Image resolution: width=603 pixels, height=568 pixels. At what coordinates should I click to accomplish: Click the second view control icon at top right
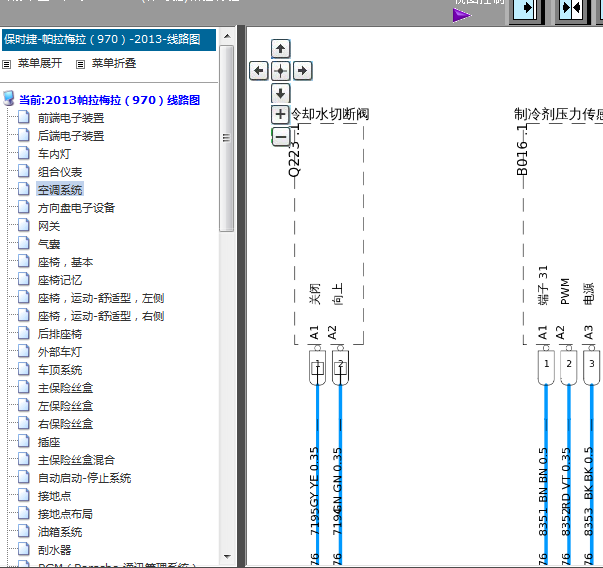pos(571,9)
